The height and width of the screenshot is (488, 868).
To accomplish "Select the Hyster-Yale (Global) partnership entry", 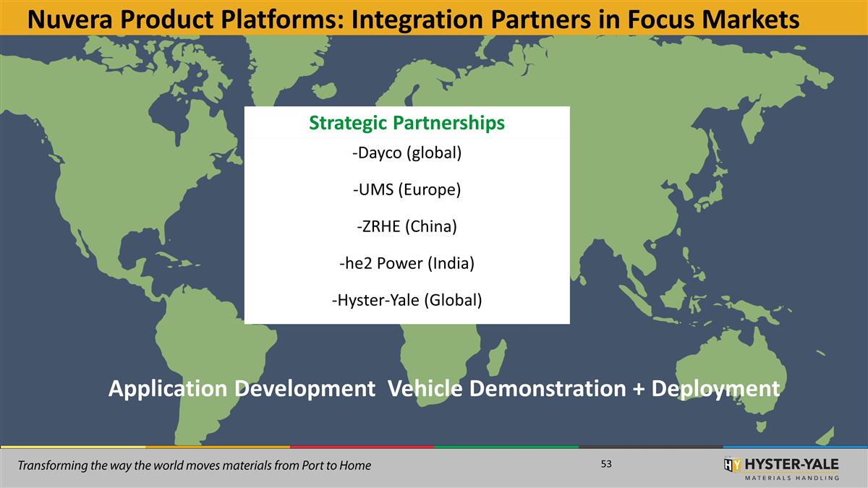I will [408, 300].
